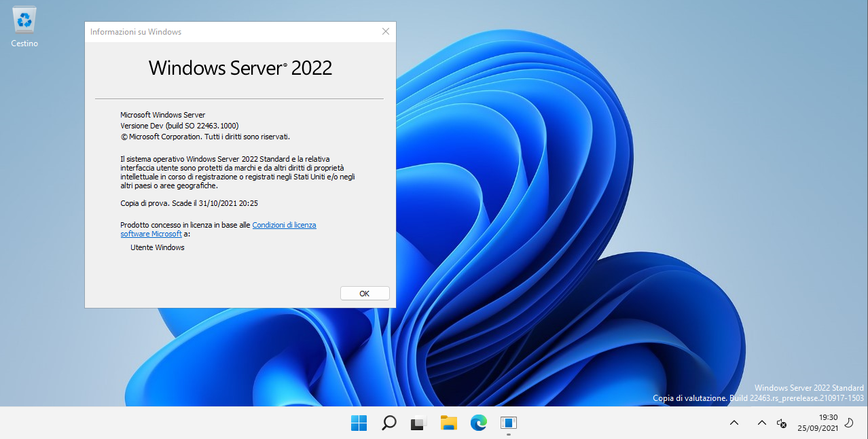Confirm the dialog with the OK button
The image size is (868, 439).
coord(365,294)
